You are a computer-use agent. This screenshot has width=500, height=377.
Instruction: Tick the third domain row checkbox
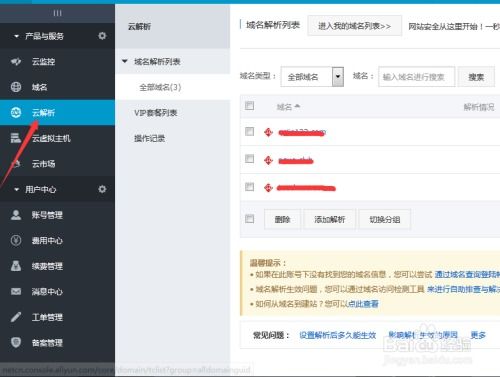(x=249, y=186)
